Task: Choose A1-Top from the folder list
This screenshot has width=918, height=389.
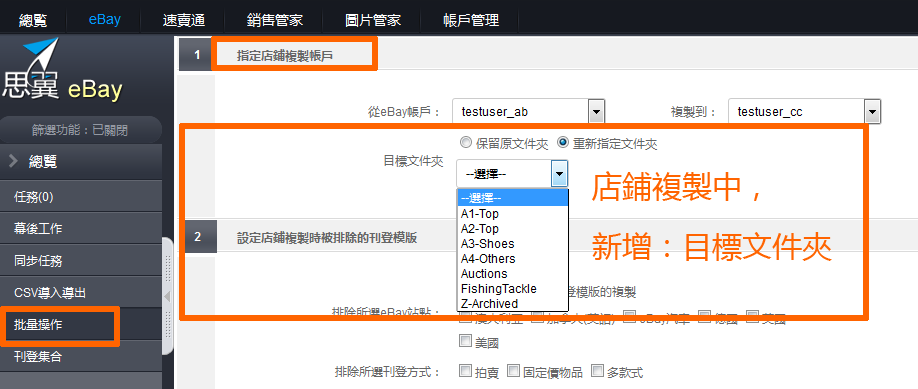Action: pyautogui.click(x=512, y=214)
